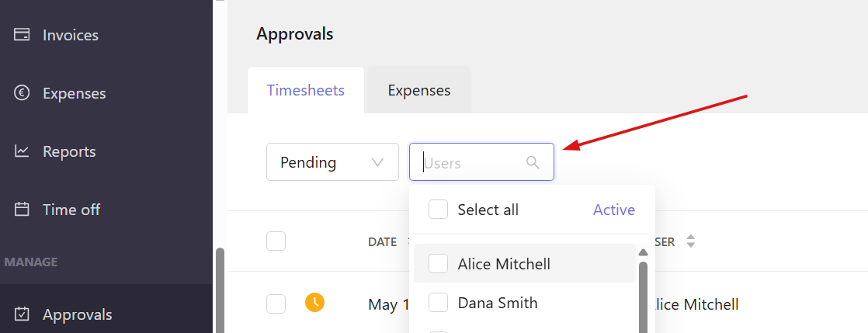Click the Active filter link
This screenshot has height=333, width=868.
(x=614, y=210)
